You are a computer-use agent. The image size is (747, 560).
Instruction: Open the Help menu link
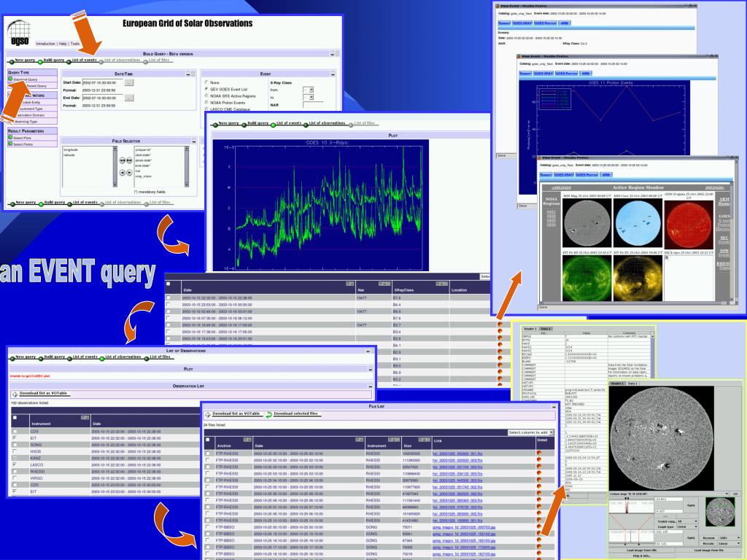[63, 44]
